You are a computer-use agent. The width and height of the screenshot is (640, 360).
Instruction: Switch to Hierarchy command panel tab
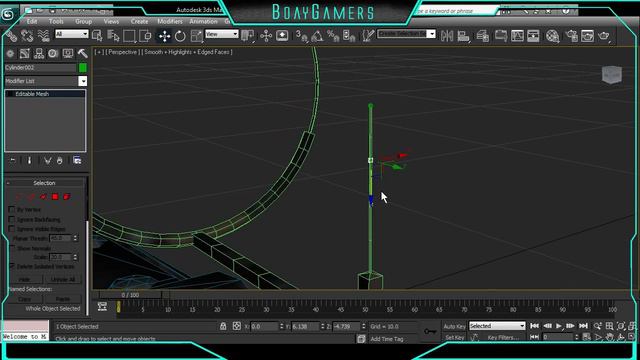(39, 53)
